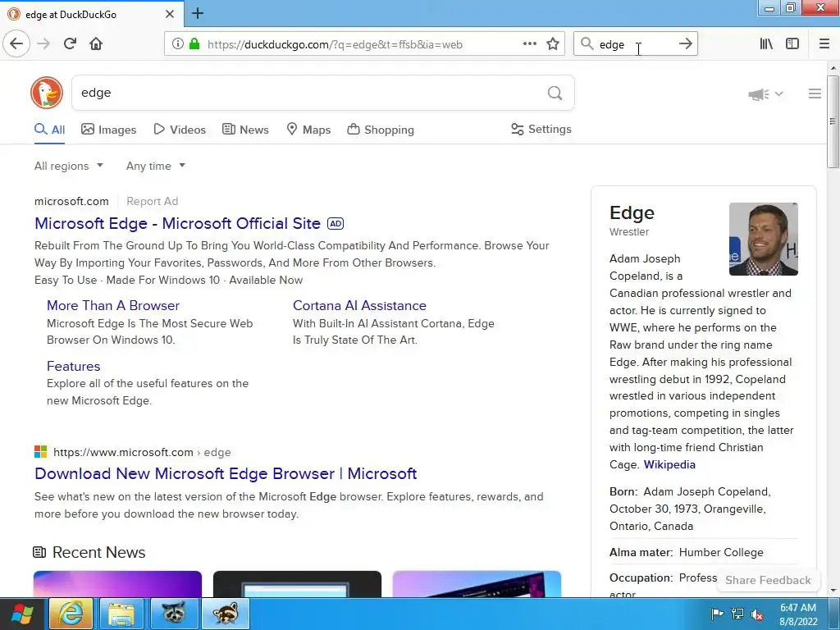The image size is (840, 630).
Task: Click the microsoft.com ad domain text
Action: 71,202
